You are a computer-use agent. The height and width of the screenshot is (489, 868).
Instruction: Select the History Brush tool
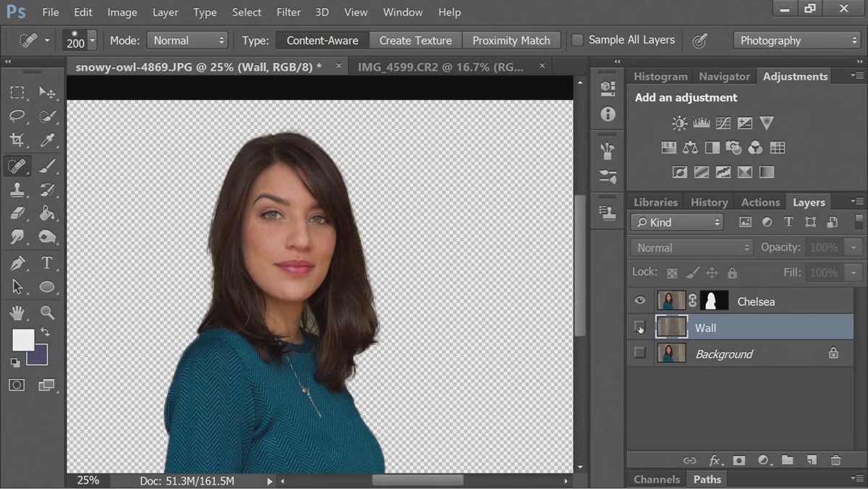(47, 190)
